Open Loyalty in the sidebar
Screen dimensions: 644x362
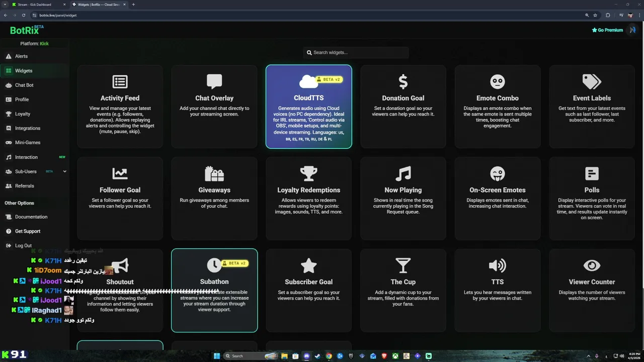[x=35, y=114]
